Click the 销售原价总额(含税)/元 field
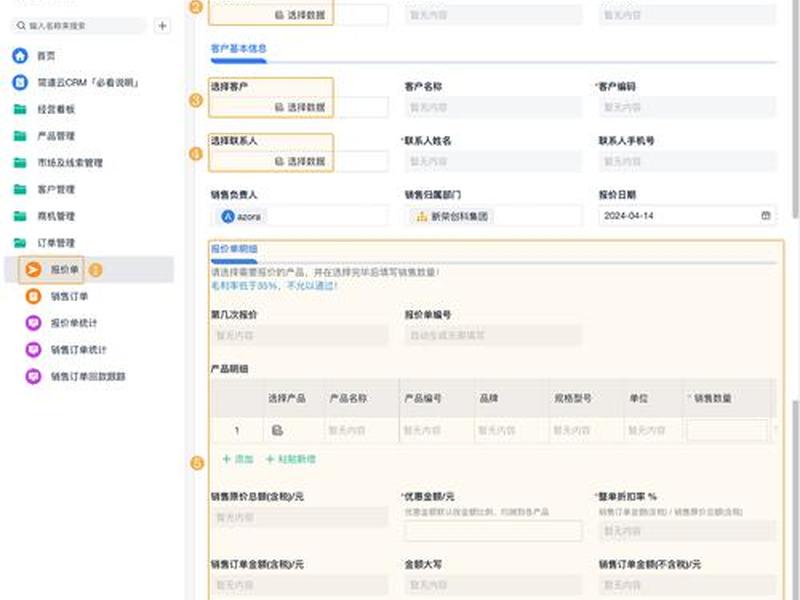 click(299, 517)
